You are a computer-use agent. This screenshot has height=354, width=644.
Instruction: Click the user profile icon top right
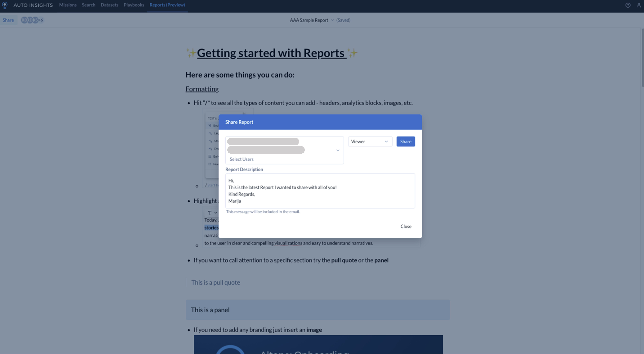click(x=639, y=5)
